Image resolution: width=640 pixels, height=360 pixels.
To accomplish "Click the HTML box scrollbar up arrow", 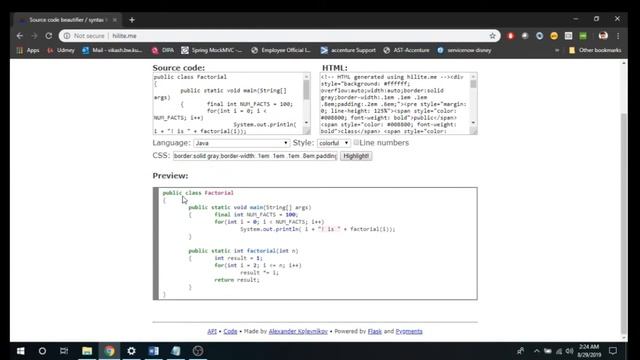I will tap(473, 76).
